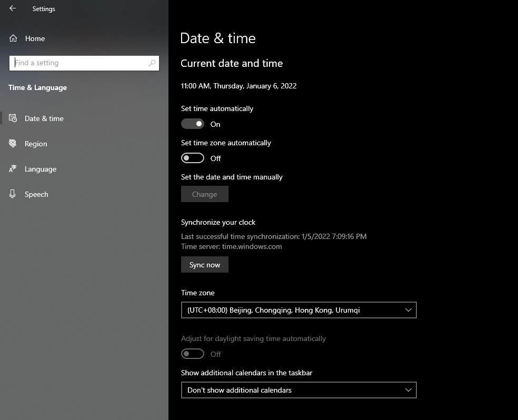
Task: Open the Time zone dropdown
Action: click(298, 310)
